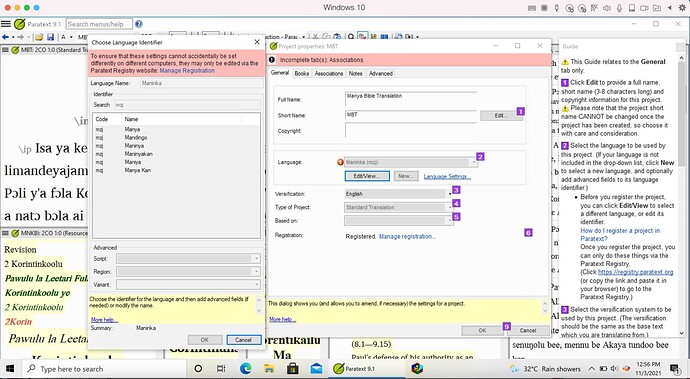
Task: Click the Language warning exclamation icon
Action: pos(340,162)
